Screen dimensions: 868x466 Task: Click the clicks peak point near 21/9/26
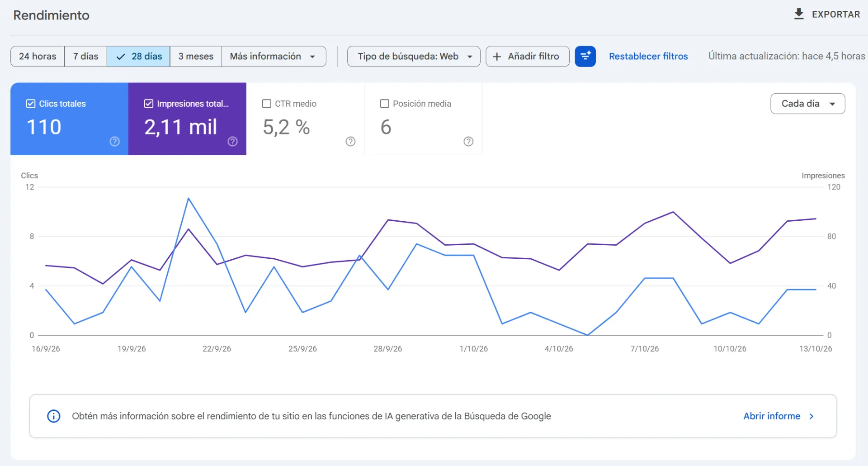coord(189,198)
